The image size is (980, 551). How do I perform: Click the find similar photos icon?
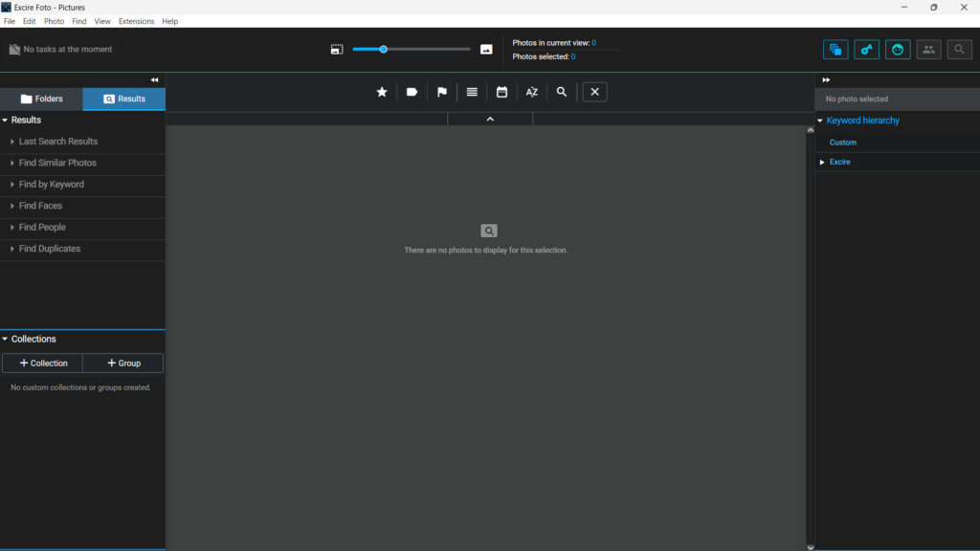[835, 50]
